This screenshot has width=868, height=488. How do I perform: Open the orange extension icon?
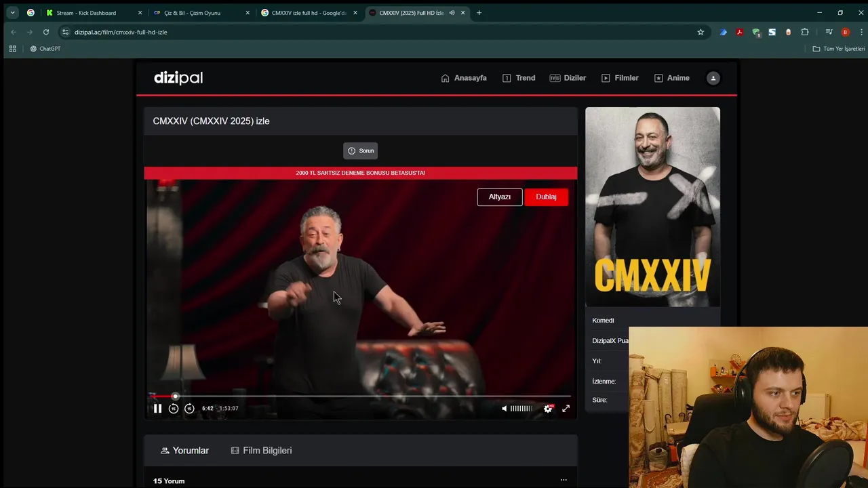point(788,32)
